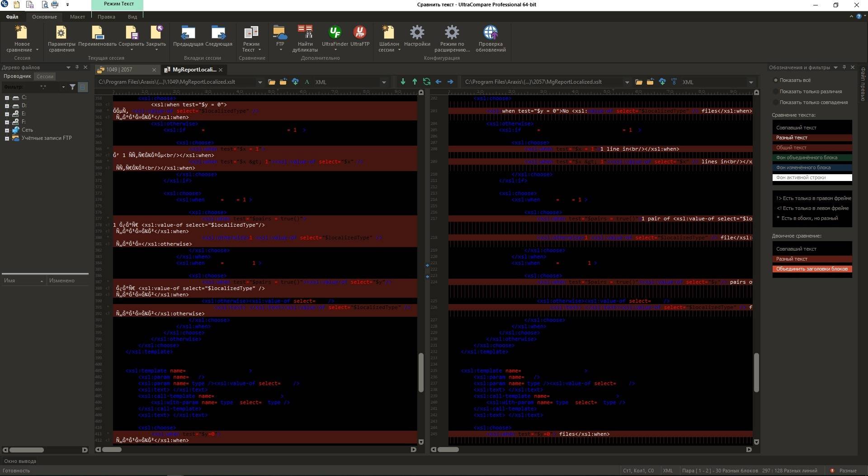Screen dimensions: 868x476
Task: Click the Следующая session tab icon
Action: pyautogui.click(x=219, y=33)
